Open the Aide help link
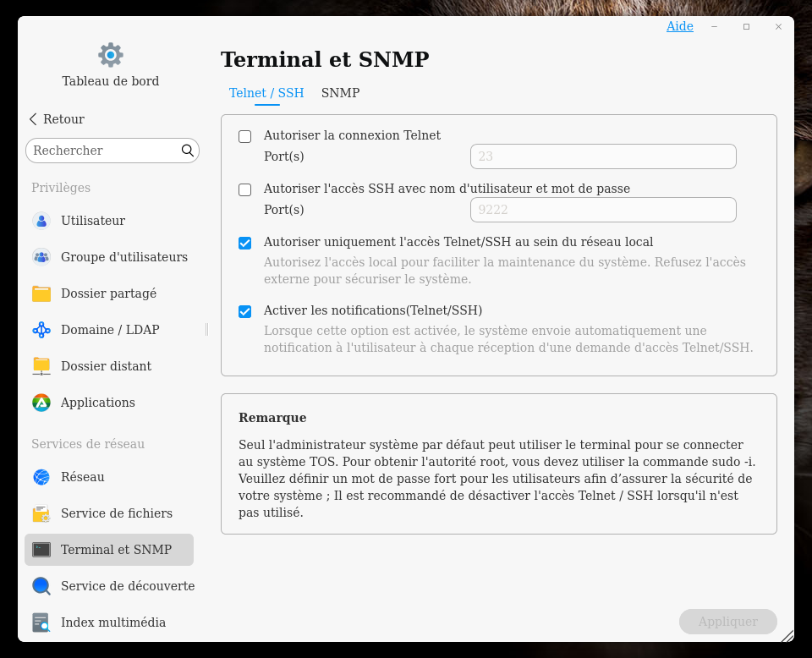The image size is (812, 658). click(679, 26)
